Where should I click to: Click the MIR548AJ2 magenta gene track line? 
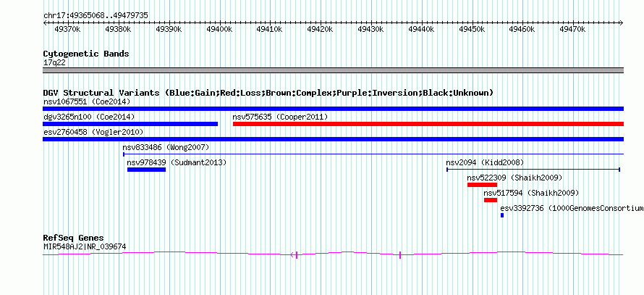[333, 254]
